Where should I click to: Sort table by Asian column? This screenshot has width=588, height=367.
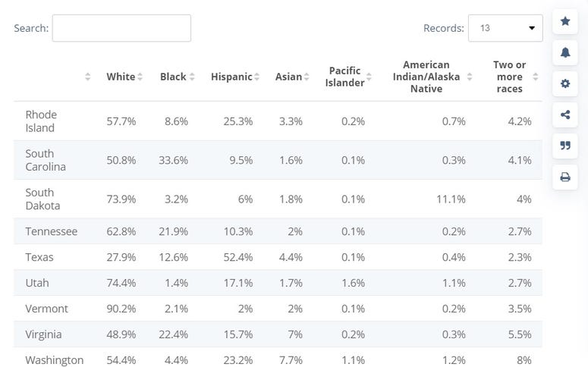click(x=293, y=77)
